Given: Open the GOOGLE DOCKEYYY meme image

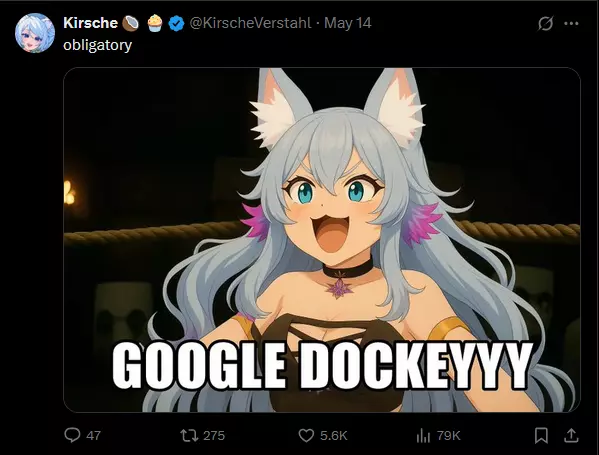Looking at the screenshot, I should point(322,240).
